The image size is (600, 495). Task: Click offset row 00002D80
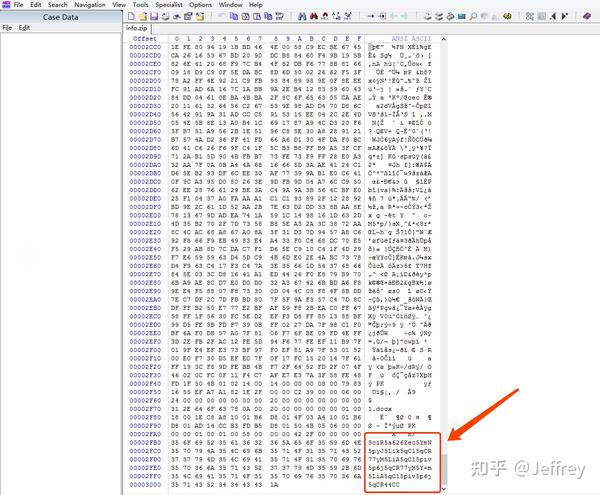[145, 148]
